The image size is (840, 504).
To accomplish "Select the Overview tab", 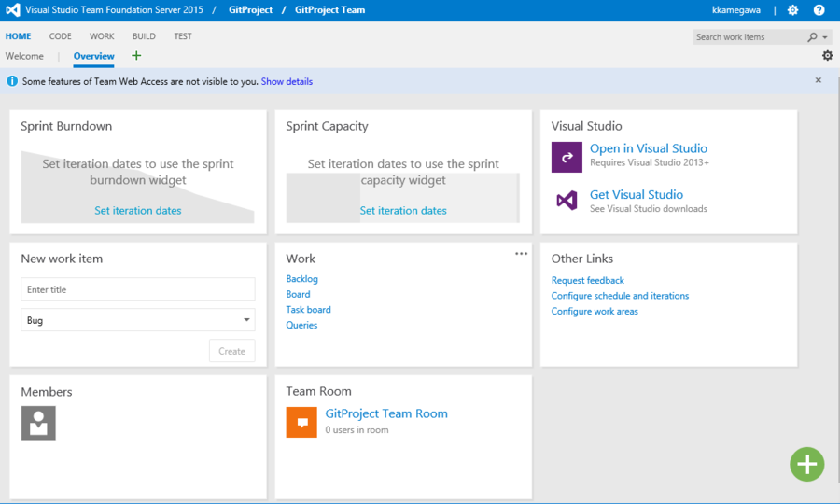I will tap(93, 56).
